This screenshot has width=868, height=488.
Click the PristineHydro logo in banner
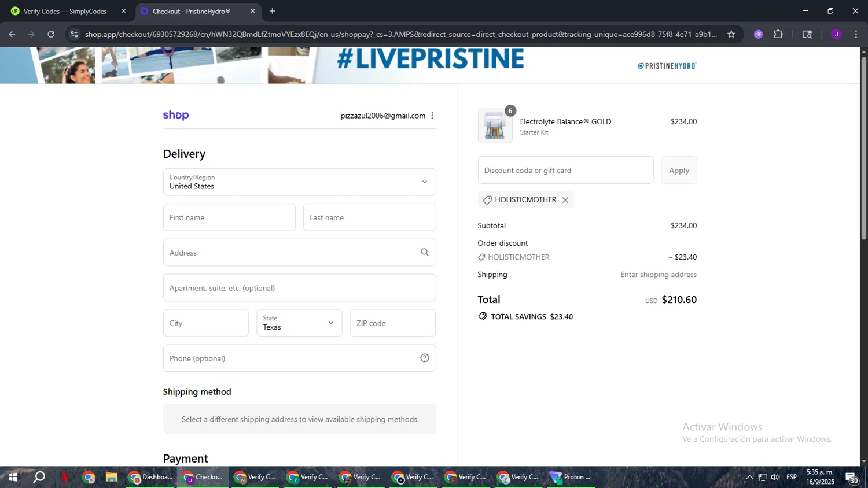tap(667, 66)
